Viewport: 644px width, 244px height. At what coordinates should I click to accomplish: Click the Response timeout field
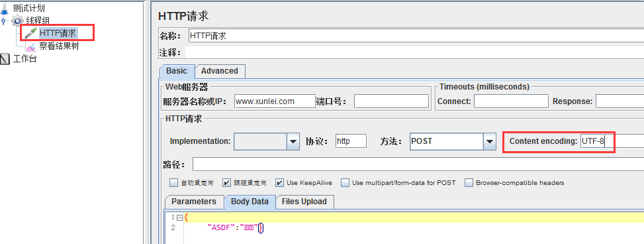(620, 101)
